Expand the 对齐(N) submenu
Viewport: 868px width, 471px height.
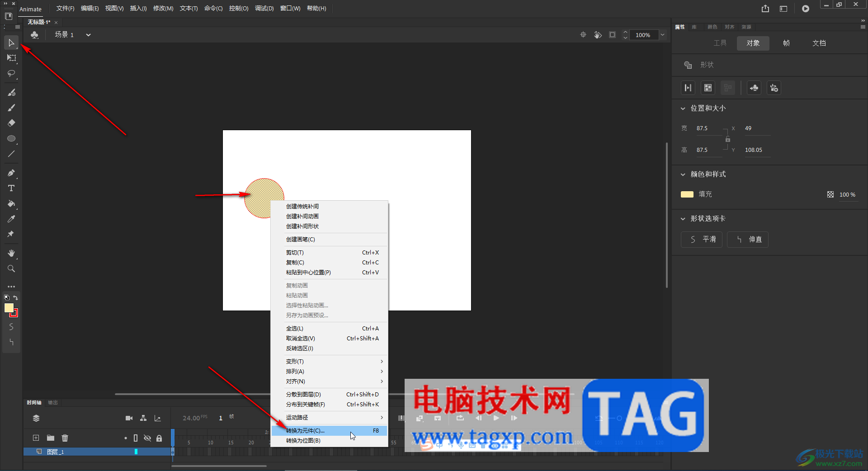coord(330,382)
